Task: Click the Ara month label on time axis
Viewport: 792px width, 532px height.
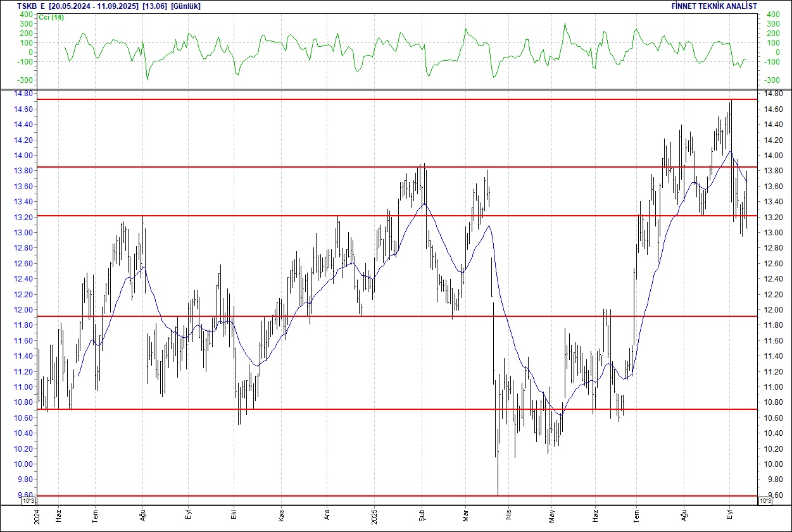Action: point(327,514)
